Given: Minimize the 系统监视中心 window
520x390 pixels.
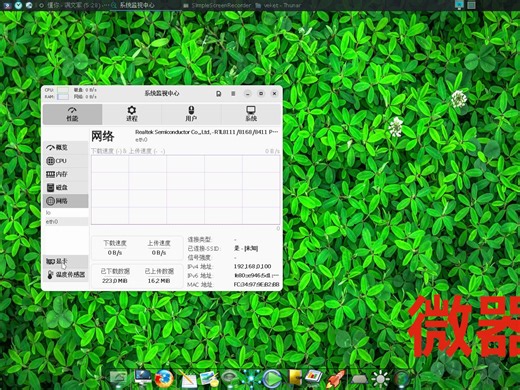Looking at the screenshot, I should click(x=248, y=94).
